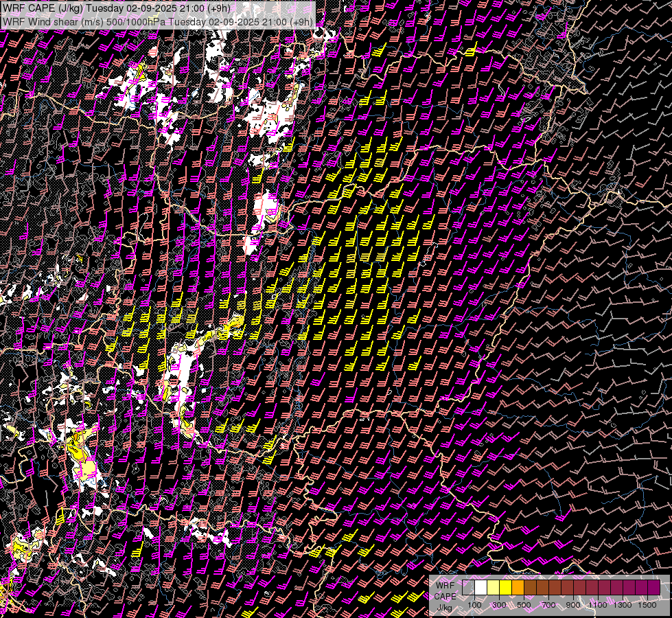The width and height of the screenshot is (672, 618).
Task: Click the 300 legend label
Action: tap(499, 605)
